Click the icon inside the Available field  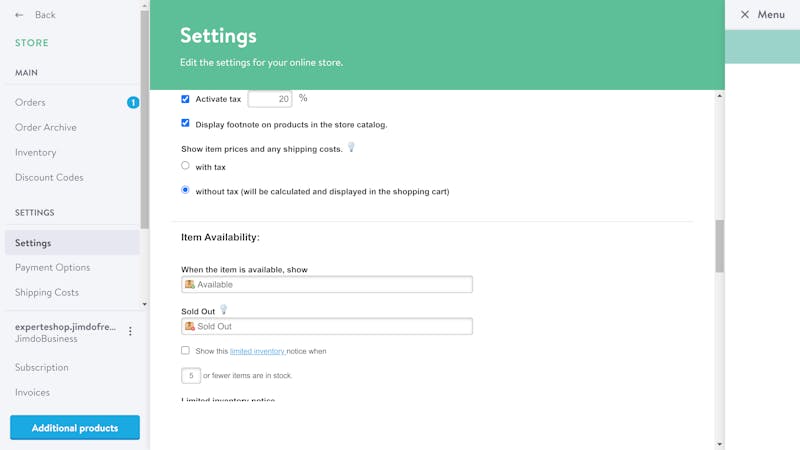click(190, 284)
